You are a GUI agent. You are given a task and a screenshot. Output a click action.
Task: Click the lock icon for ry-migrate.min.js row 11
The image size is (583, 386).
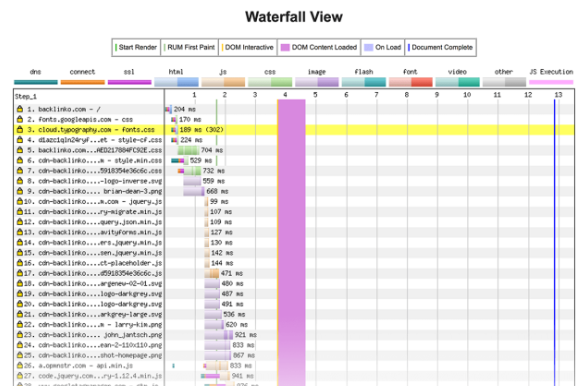pos(20,212)
